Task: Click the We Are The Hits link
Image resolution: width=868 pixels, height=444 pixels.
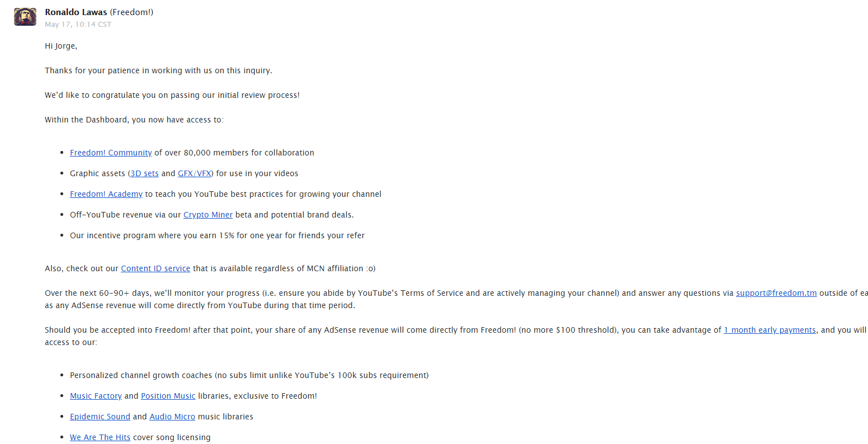Action: [100, 437]
